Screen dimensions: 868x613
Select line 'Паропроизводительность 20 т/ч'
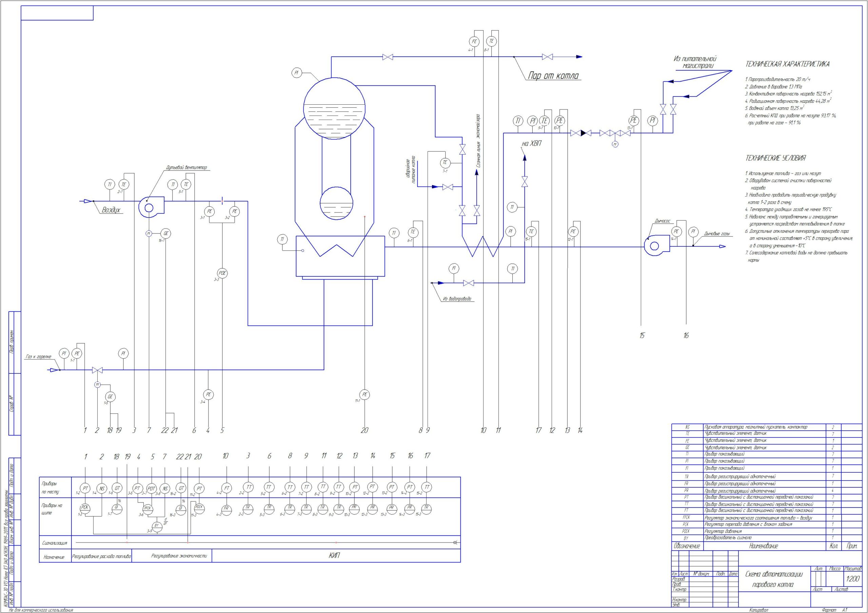[x=778, y=79]
